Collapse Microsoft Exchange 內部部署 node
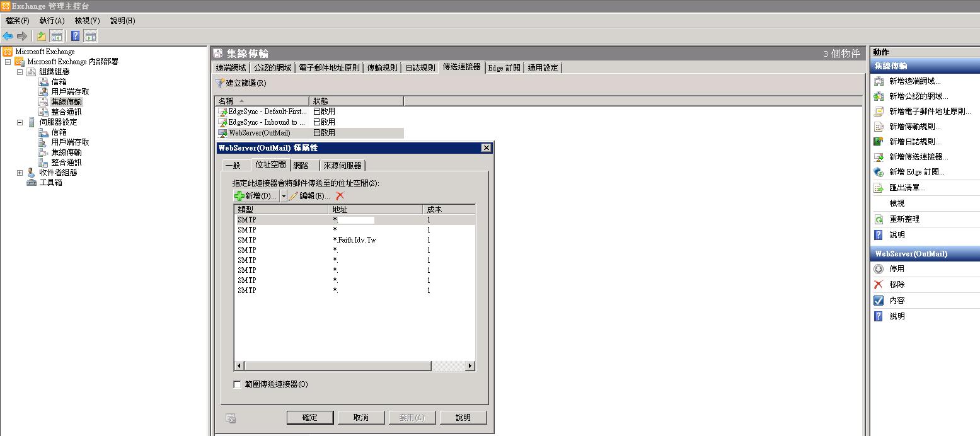The height and width of the screenshot is (436, 980). coord(8,62)
